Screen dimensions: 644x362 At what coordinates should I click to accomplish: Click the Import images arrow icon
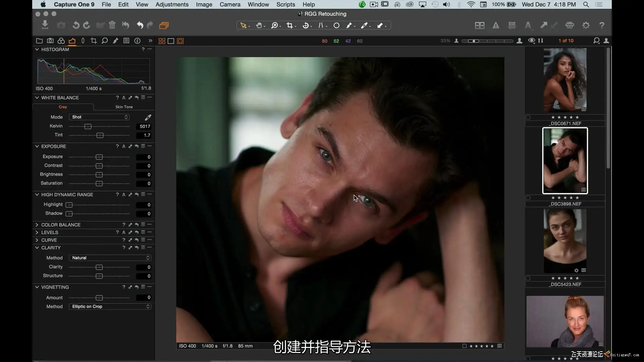coord(45,25)
